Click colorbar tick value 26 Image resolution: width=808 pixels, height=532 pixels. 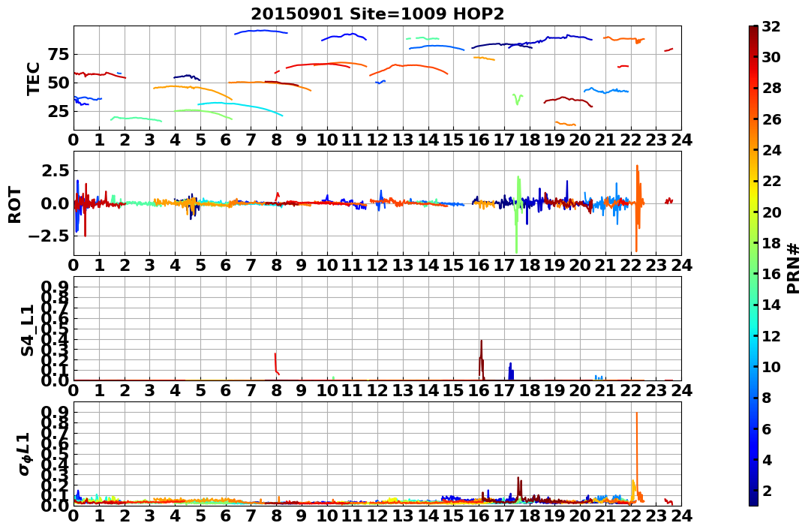click(x=771, y=119)
